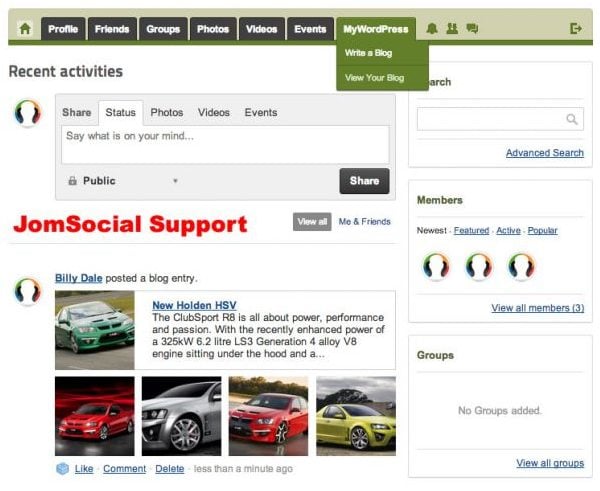Open the green Holden HSV thumbnail

(94, 330)
